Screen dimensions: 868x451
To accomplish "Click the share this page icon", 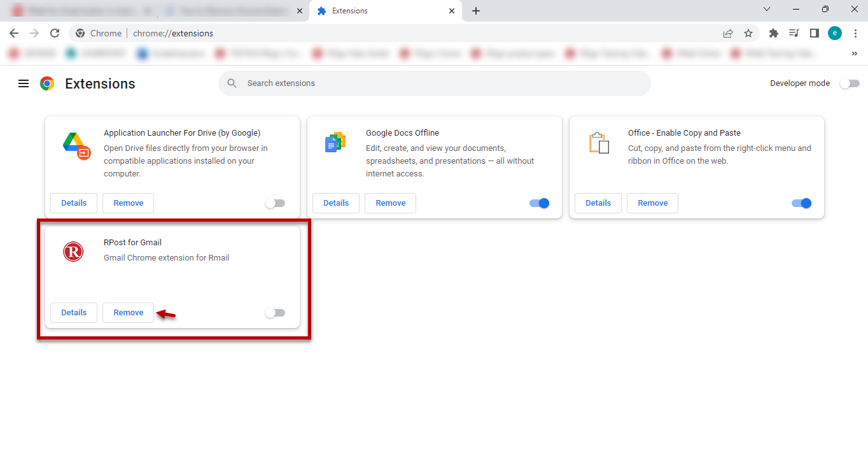I will click(728, 33).
